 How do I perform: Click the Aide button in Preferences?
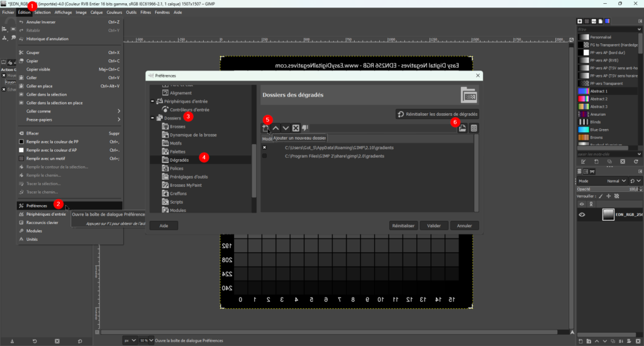164,226
